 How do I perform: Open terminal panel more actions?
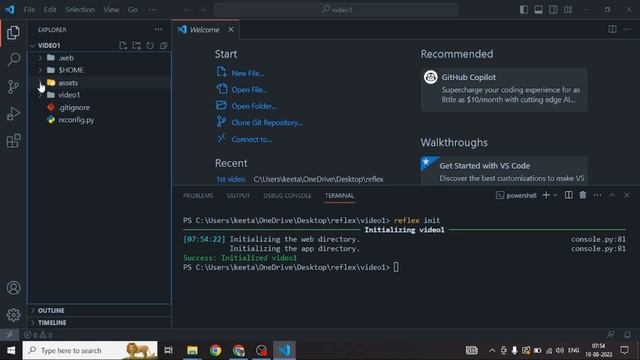click(x=598, y=195)
